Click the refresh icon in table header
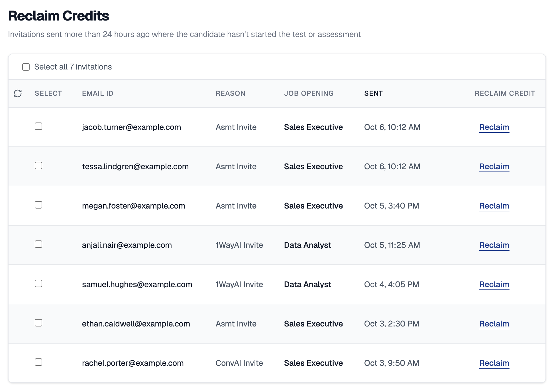The height and width of the screenshot is (392, 554). pos(18,93)
